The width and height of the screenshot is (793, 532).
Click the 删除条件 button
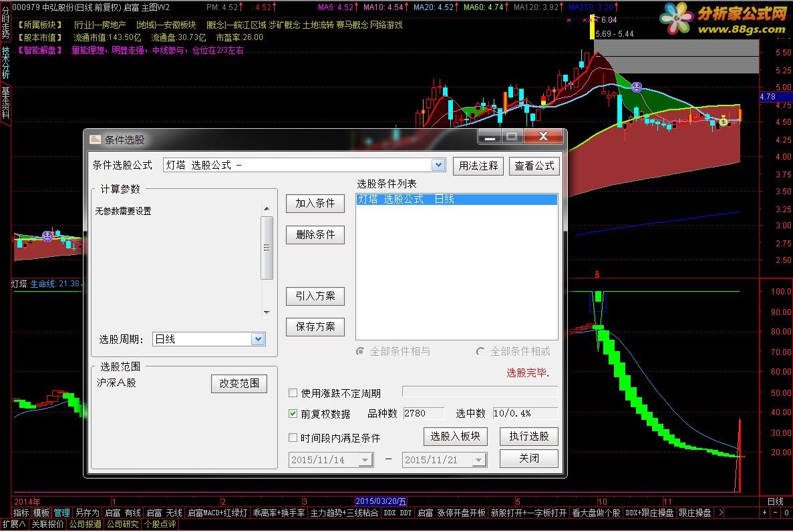point(315,234)
